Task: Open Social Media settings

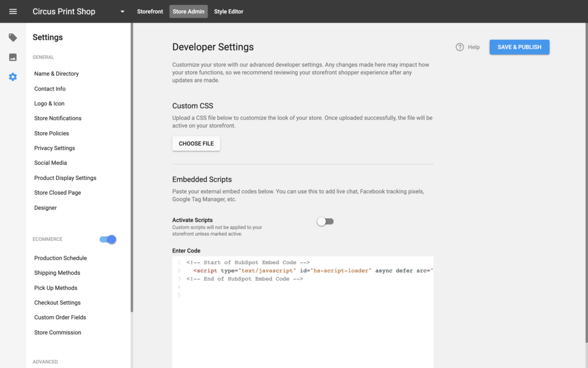Action: (x=51, y=163)
